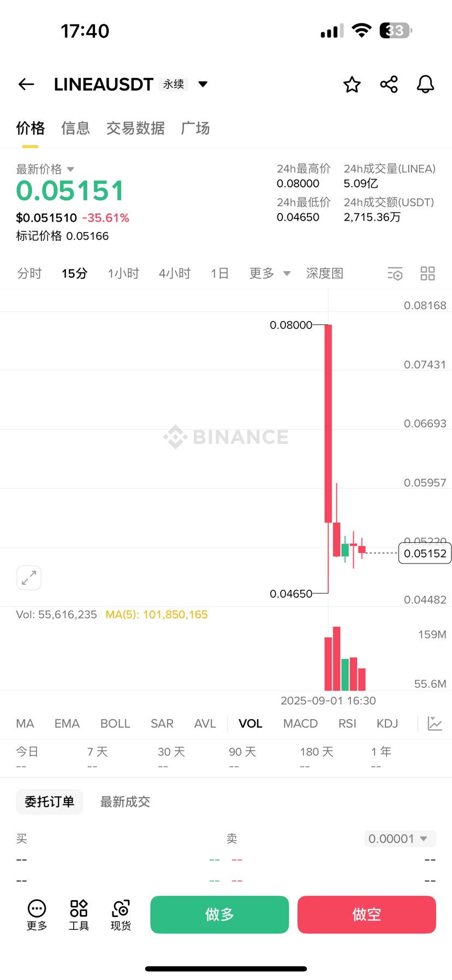Toggle the VOL indicator

249,723
